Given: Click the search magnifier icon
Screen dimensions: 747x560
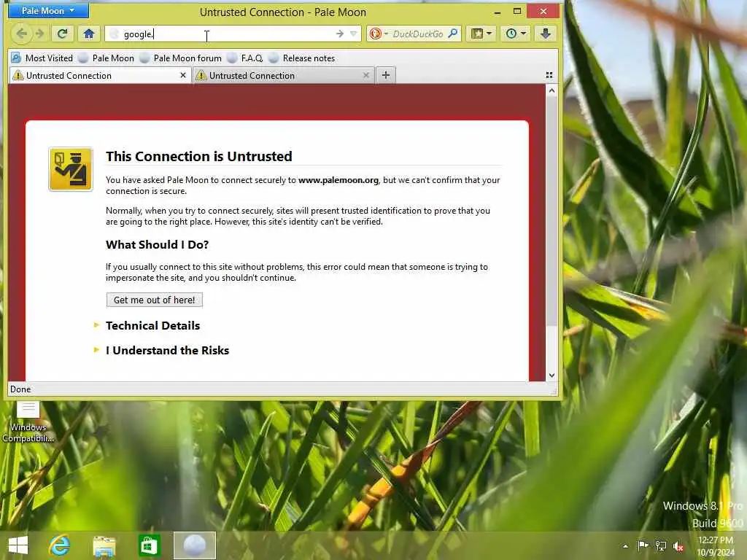Looking at the screenshot, I should click(452, 34).
